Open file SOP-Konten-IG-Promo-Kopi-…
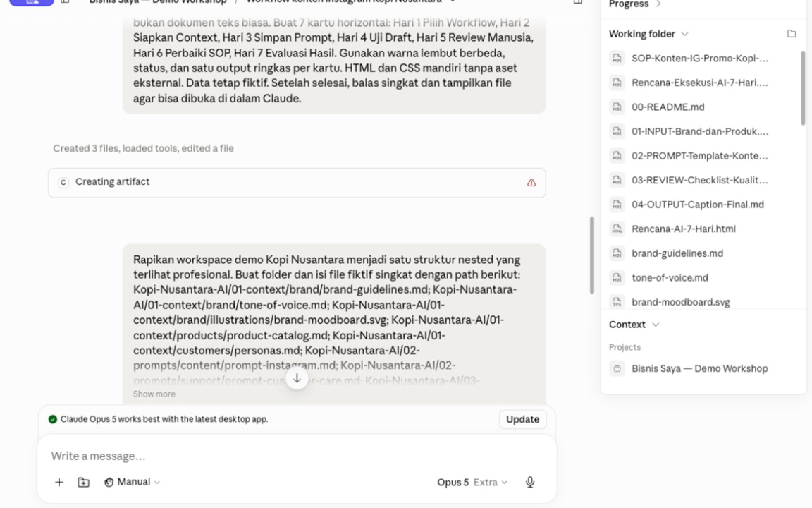Viewport: 812px width, 508px height. tap(700, 58)
